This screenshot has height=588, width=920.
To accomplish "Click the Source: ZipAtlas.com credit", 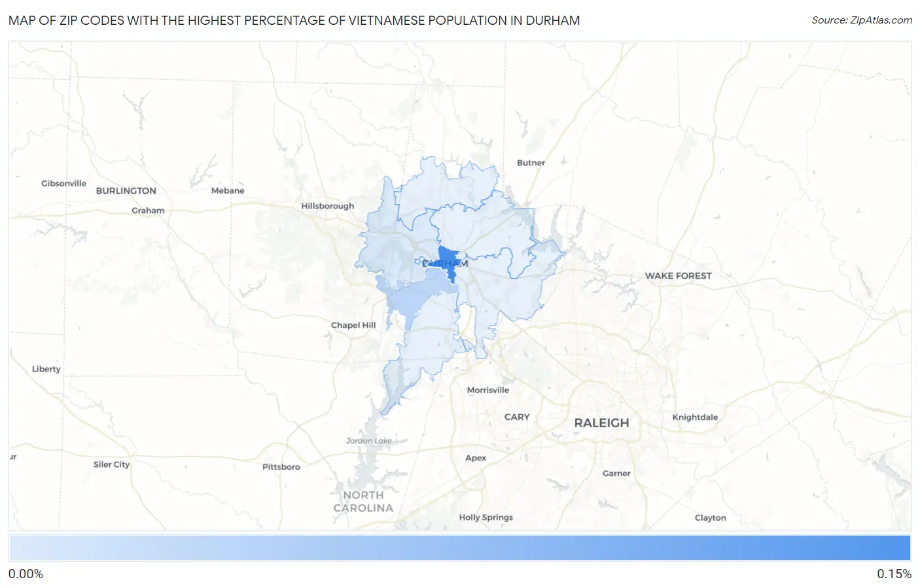I will tap(862, 20).
